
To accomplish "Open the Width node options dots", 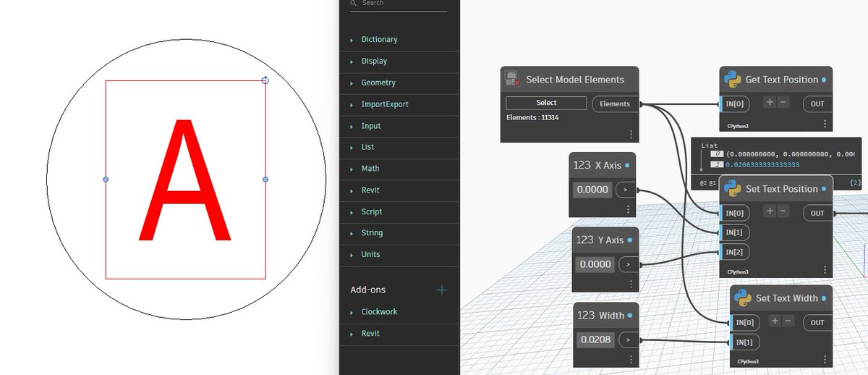I will pyautogui.click(x=631, y=359).
